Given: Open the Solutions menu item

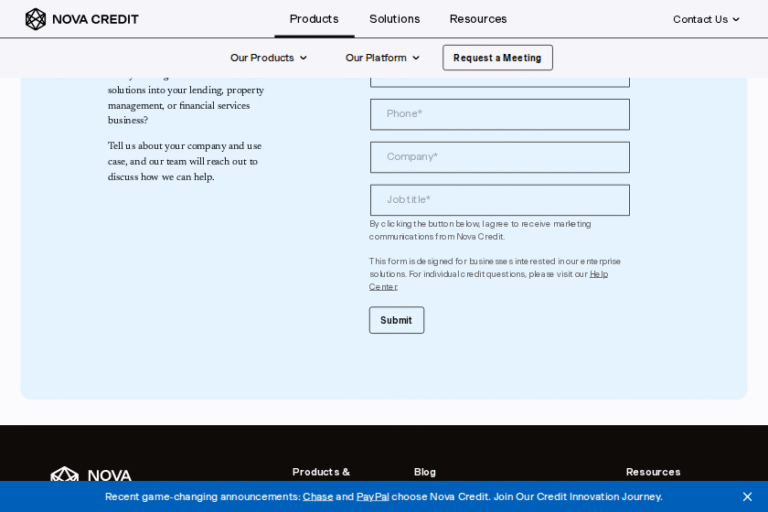Looking at the screenshot, I should click(394, 19).
